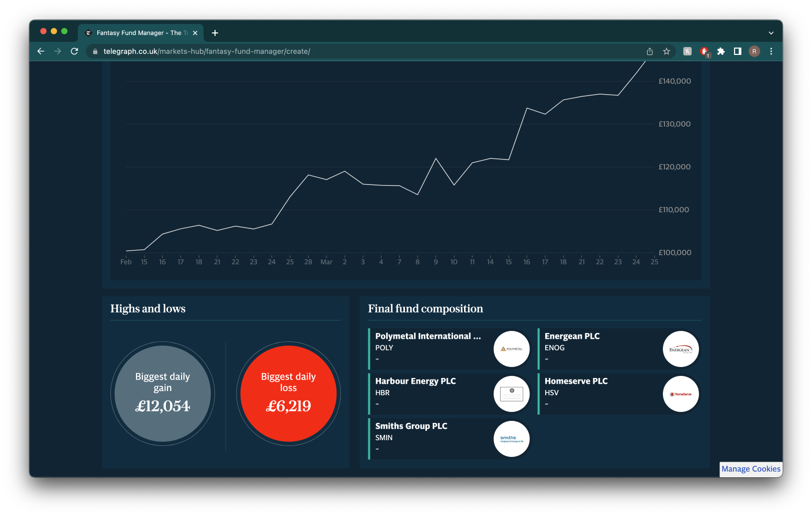Click the Polymetal company logo
Screen dimensions: 812x516
click(512, 349)
